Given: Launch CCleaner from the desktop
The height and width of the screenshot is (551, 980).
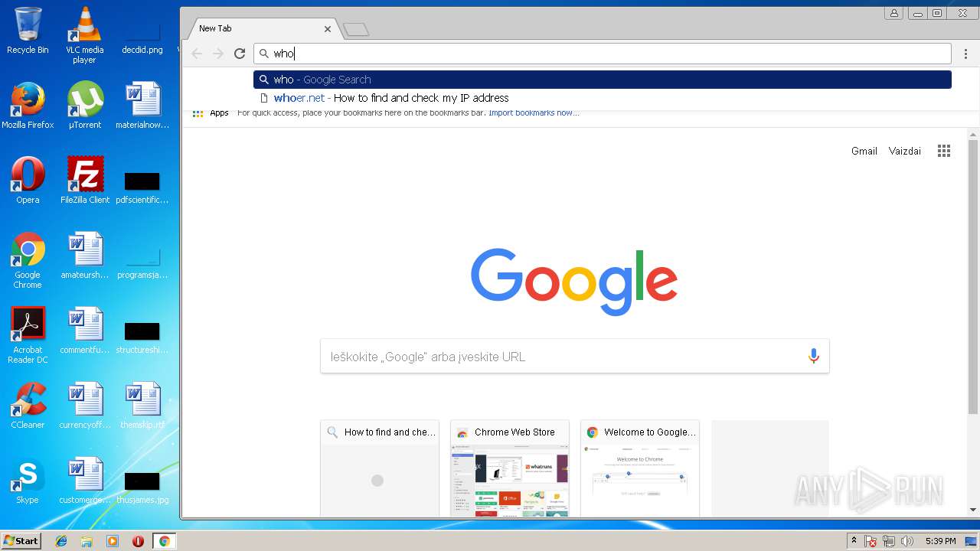Looking at the screenshot, I should [x=28, y=406].
